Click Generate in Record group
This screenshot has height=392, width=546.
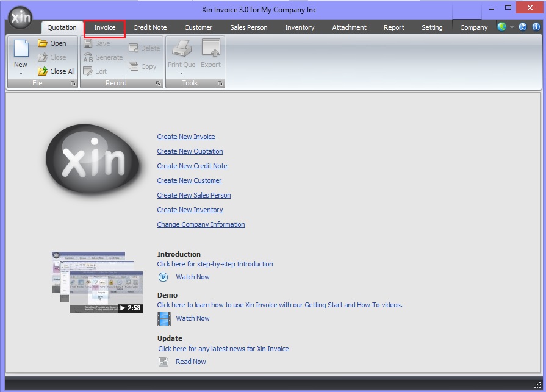pyautogui.click(x=103, y=57)
